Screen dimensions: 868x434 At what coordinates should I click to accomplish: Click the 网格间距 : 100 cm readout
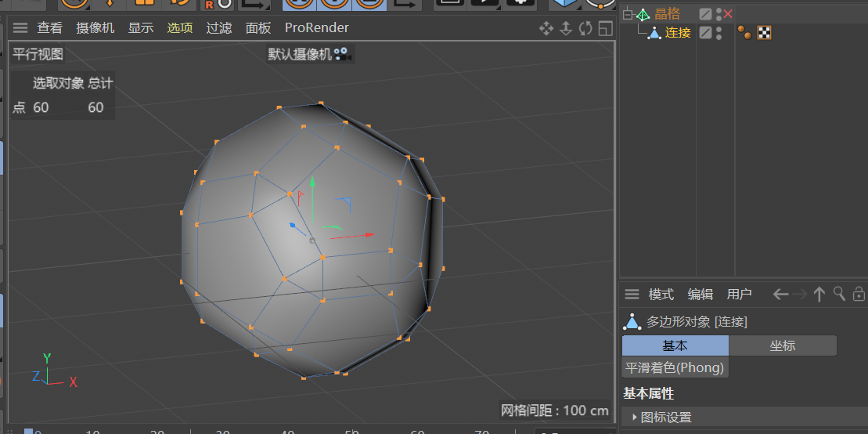[555, 410]
